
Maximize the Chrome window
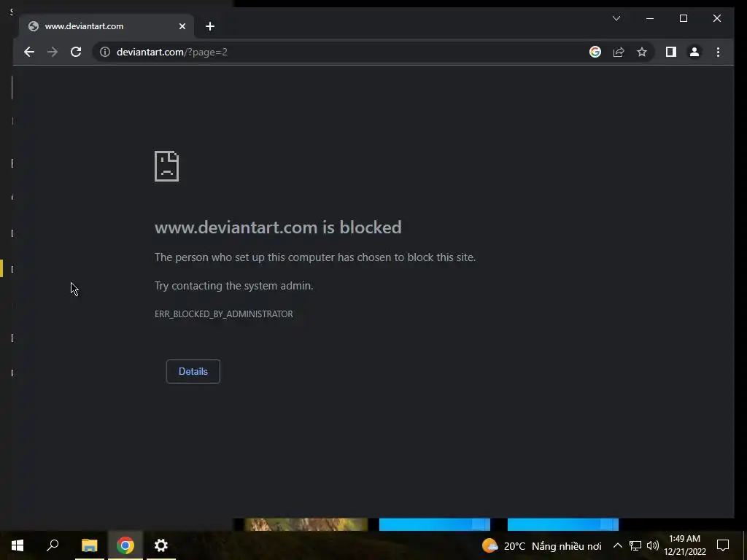(683, 18)
